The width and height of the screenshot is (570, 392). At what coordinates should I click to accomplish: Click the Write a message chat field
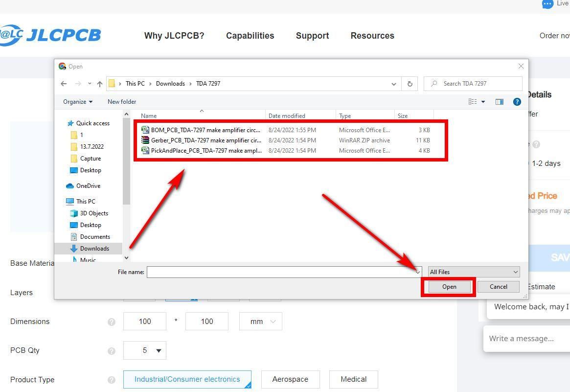(527, 339)
